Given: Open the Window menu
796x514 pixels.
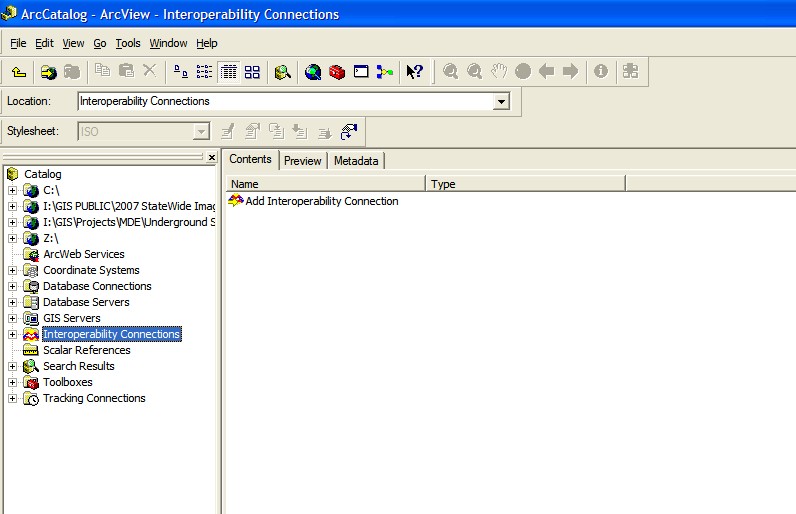Looking at the screenshot, I should tap(168, 44).
